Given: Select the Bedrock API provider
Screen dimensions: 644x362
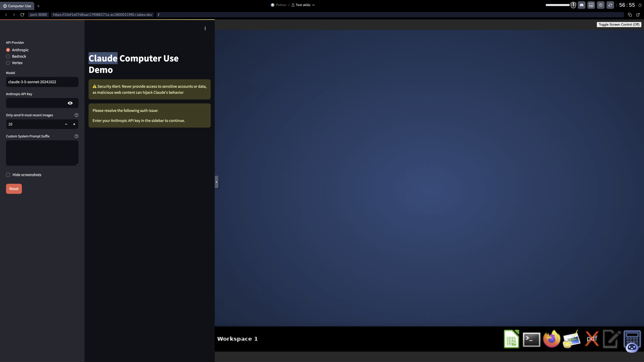Looking at the screenshot, I should point(8,56).
